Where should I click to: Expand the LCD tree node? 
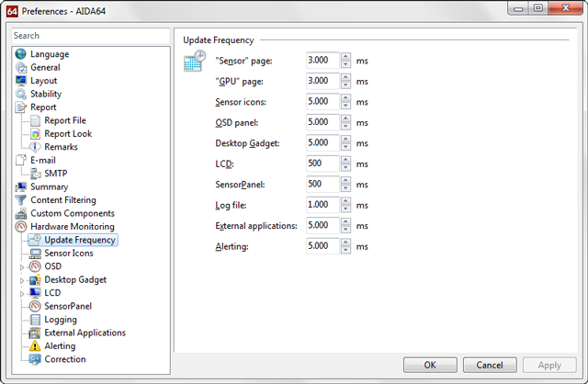pos(21,293)
